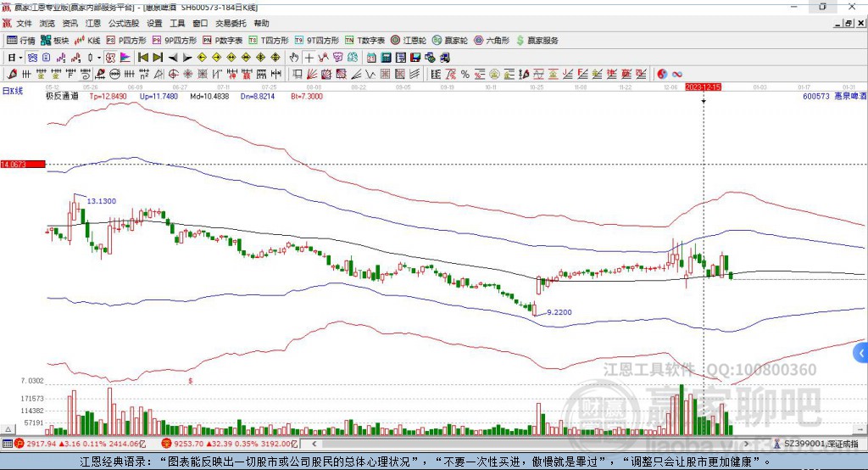Screen dimensions: 868x470
Task: Open the calculator tool icon
Action: 387,58
